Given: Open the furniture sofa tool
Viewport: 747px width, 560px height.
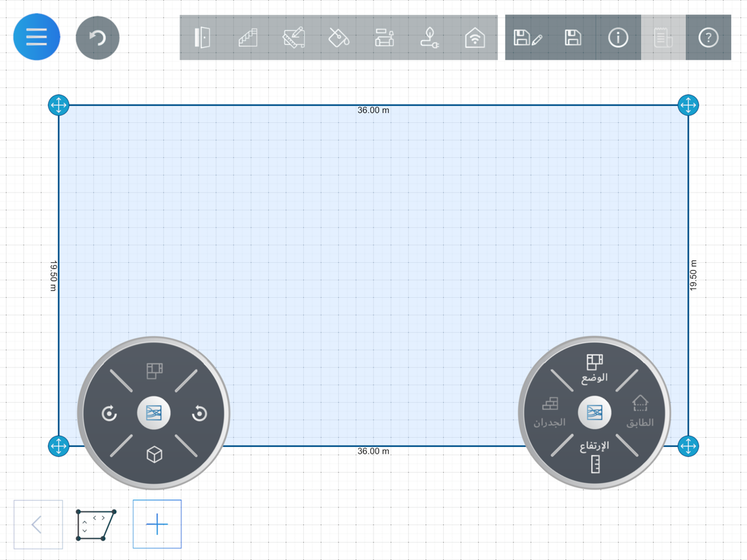Looking at the screenshot, I should pyautogui.click(x=384, y=37).
